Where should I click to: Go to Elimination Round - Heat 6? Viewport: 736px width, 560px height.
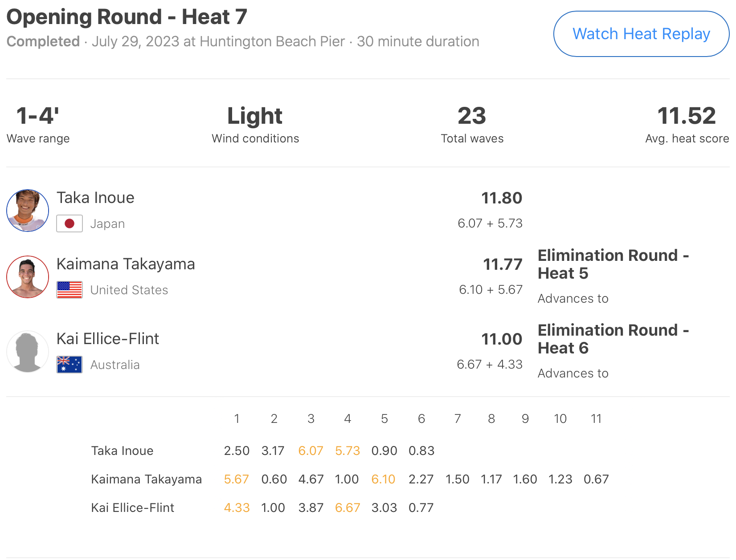(613, 339)
